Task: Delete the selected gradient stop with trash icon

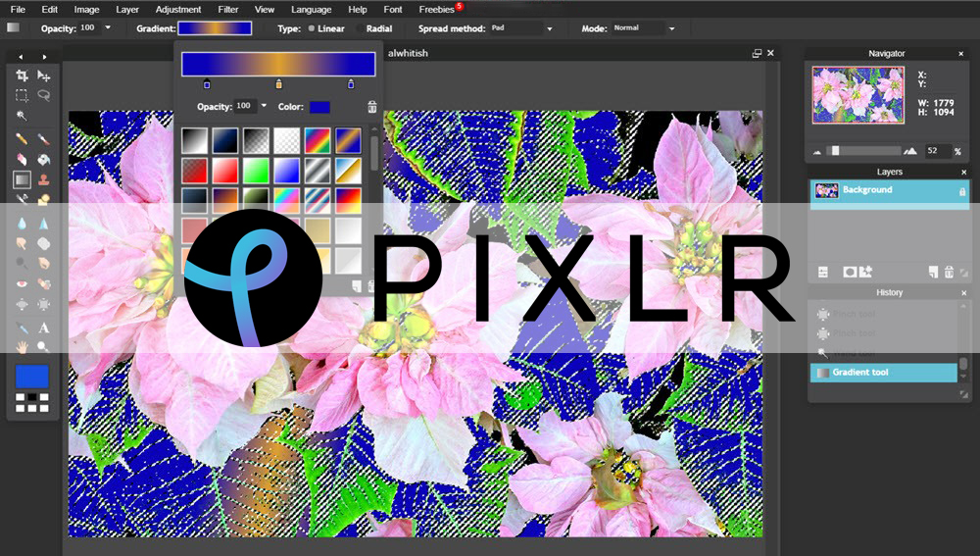Action: tap(371, 107)
